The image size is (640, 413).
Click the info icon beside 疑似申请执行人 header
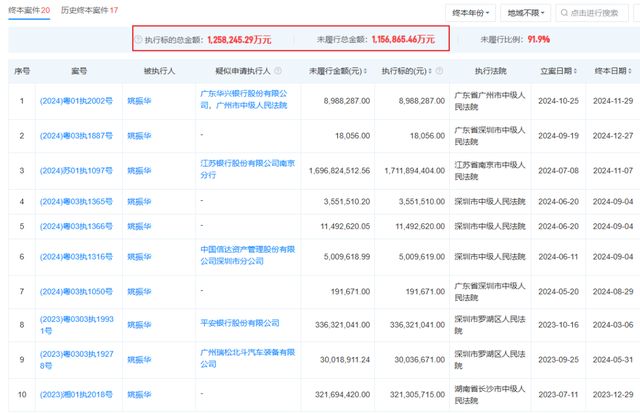pyautogui.click(x=278, y=71)
